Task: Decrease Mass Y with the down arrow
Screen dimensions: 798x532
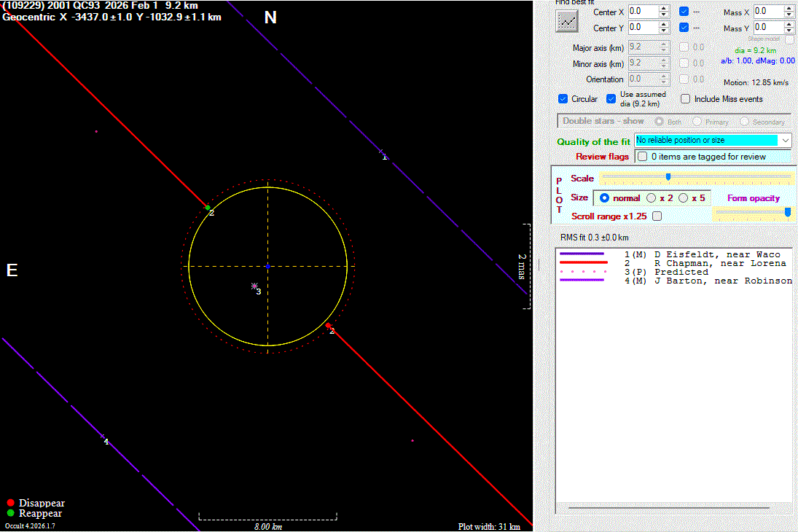Action: tap(789, 31)
